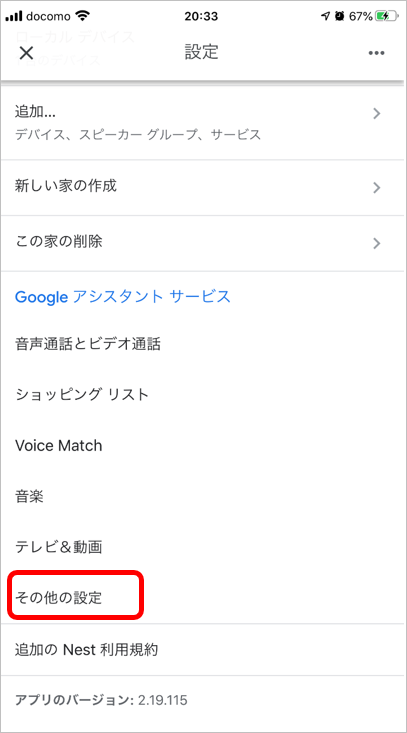Tap the battery indicator in status bar
Image resolution: width=407 pixels, height=733 pixels.
[388, 17]
